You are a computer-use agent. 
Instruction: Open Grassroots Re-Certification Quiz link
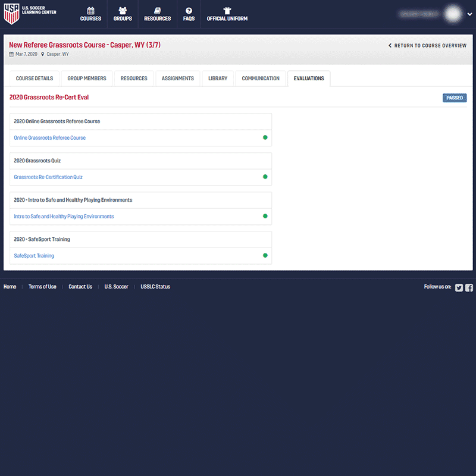(x=48, y=177)
